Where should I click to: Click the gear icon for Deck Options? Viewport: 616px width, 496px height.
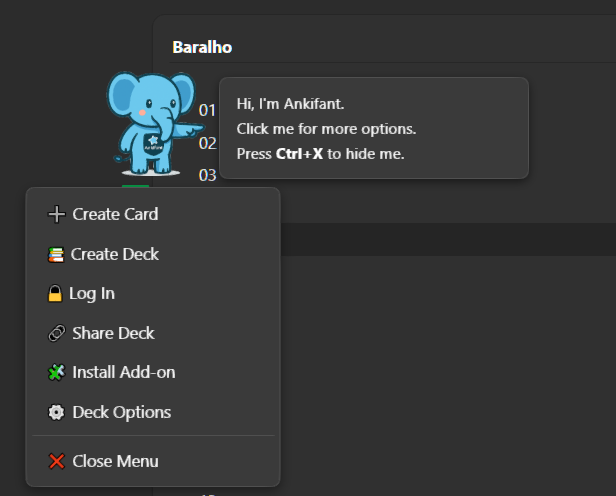pyautogui.click(x=56, y=412)
